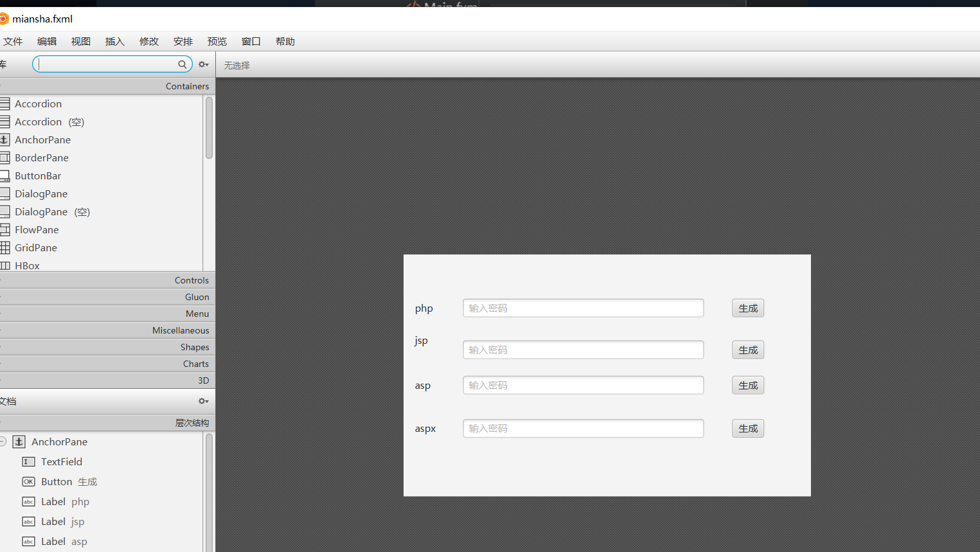Focus the asp password input field

tap(584, 386)
